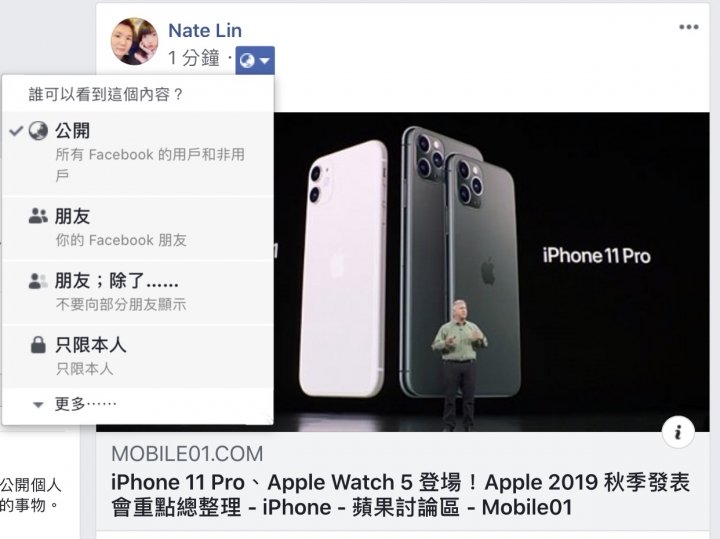Click the two-people icon for 朋友

point(38,216)
